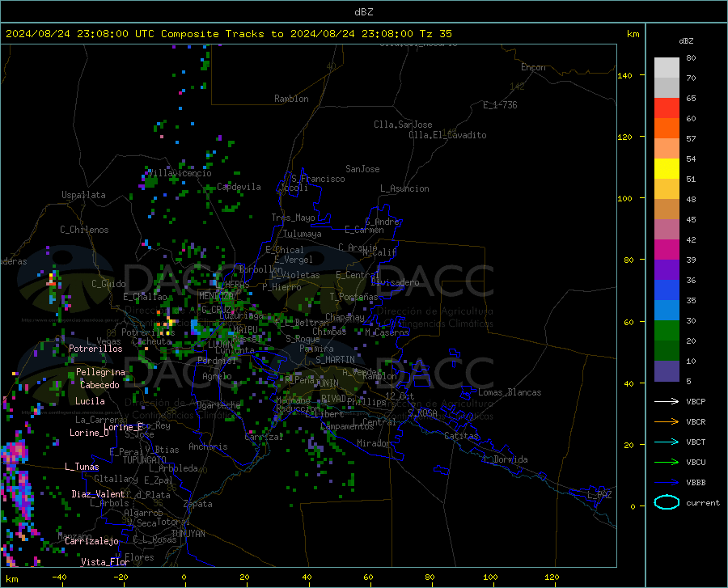The height and width of the screenshot is (588, 728).
Task: Click the Uspallata map label
Action: click(x=83, y=195)
